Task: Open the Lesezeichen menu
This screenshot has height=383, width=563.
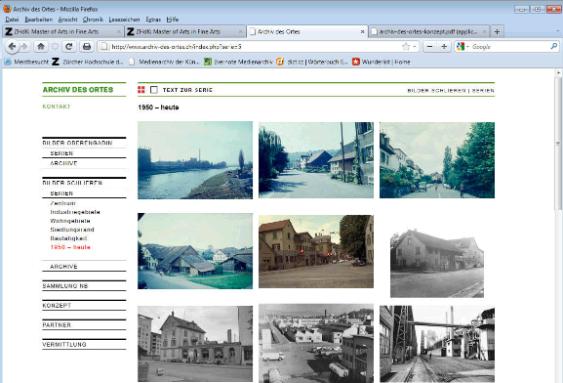Action: tap(124, 19)
